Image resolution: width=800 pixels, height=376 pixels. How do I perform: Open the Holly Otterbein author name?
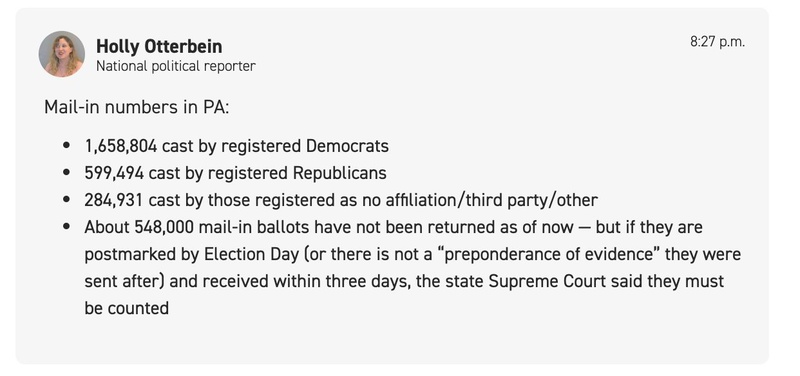pyautogui.click(x=159, y=46)
